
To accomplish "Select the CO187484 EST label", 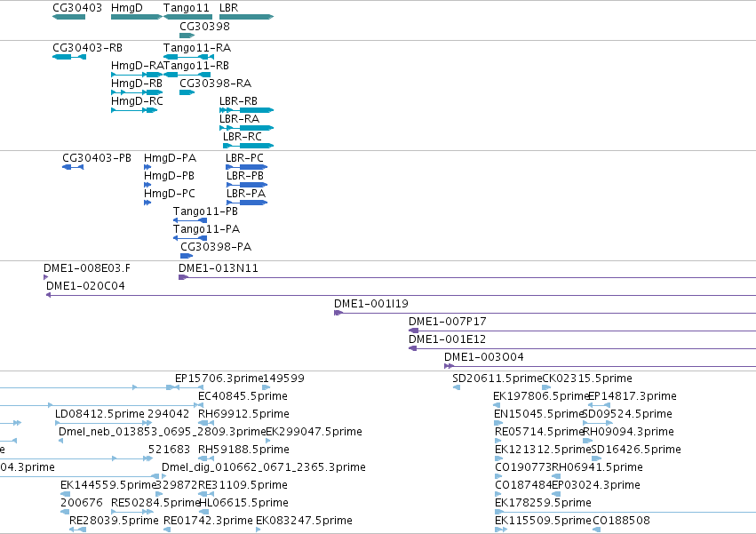I will pos(523,485).
